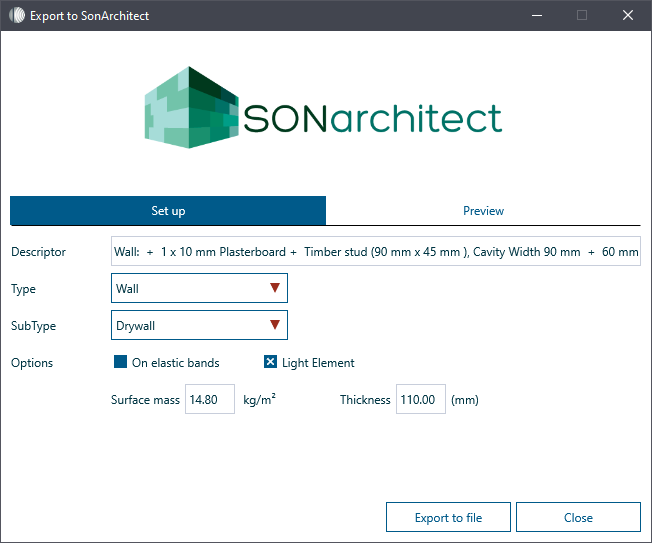Click the Surface mass label
The width and height of the screenshot is (652, 543).
[x=145, y=400]
